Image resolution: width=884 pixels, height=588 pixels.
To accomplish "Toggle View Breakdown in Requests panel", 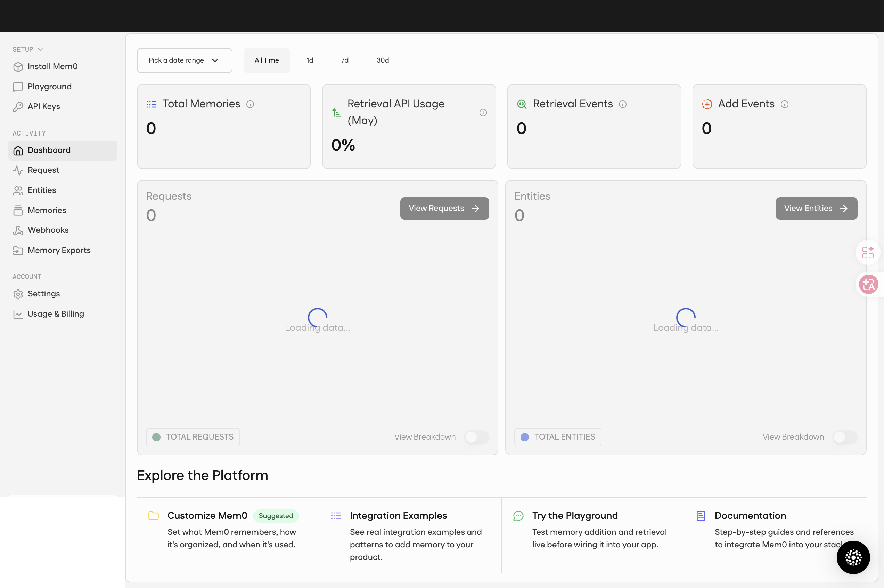I will pyautogui.click(x=476, y=437).
